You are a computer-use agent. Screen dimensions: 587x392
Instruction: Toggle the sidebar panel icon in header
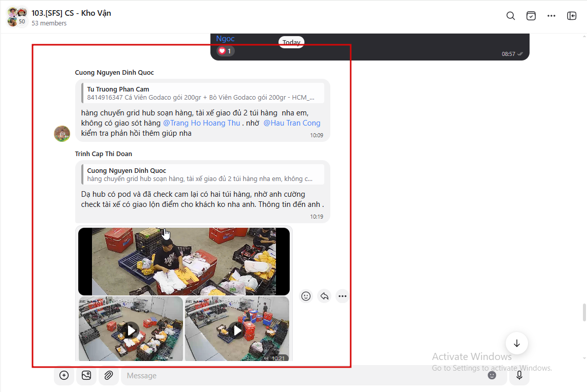point(572,16)
